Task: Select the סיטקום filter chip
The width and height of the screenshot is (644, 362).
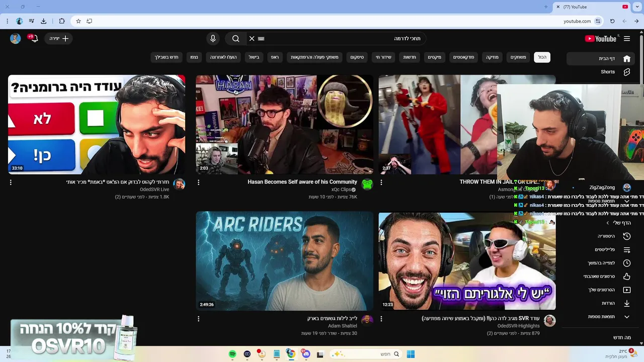Action: [x=357, y=57]
